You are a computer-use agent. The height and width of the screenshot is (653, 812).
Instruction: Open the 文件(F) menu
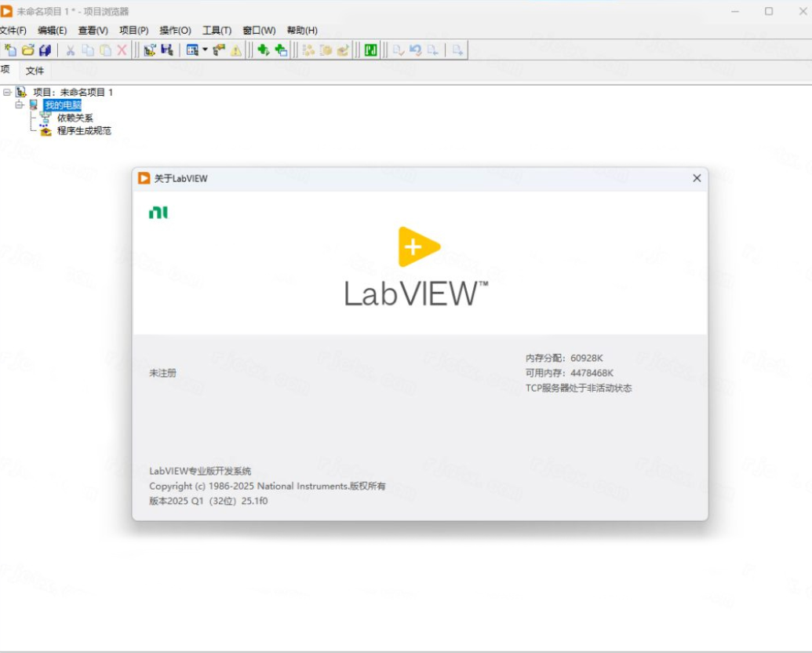coord(13,31)
